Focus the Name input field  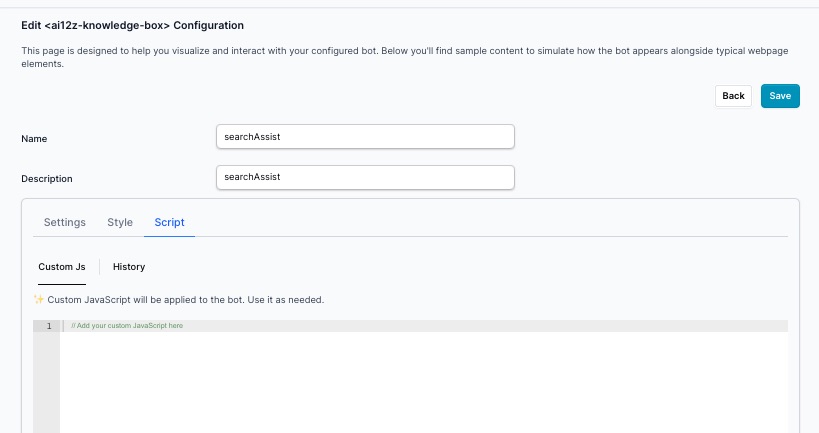(x=365, y=136)
